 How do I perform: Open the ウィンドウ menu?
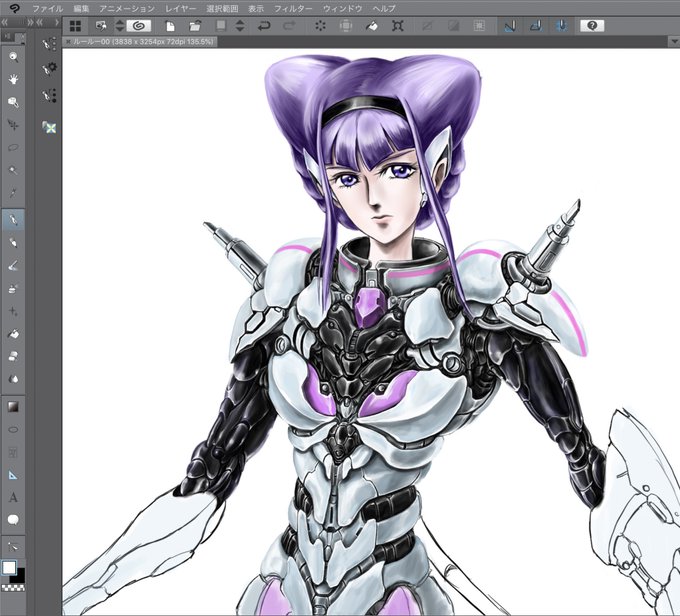tap(343, 8)
